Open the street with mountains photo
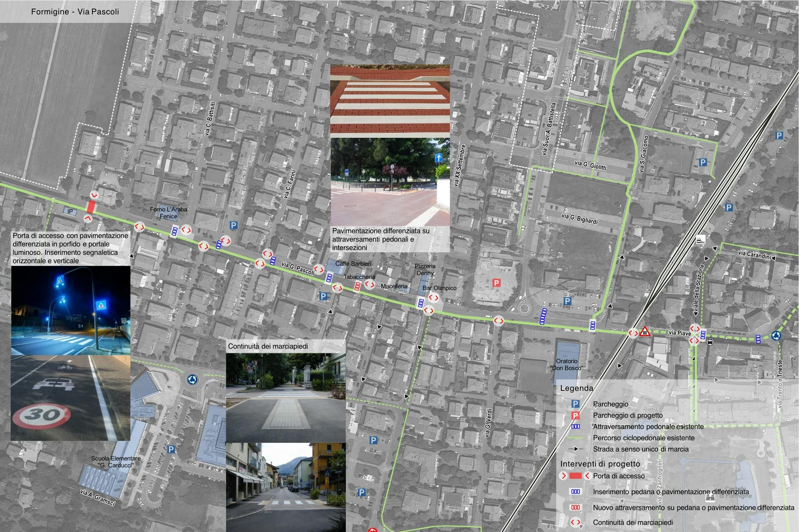 [x=286, y=487]
